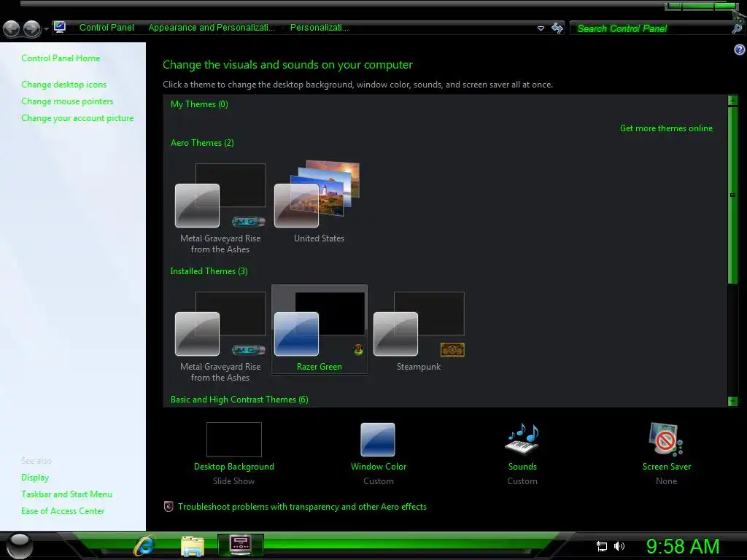Image resolution: width=747 pixels, height=560 pixels.
Task: Click the My Themes (0) heading
Action: pos(199,104)
